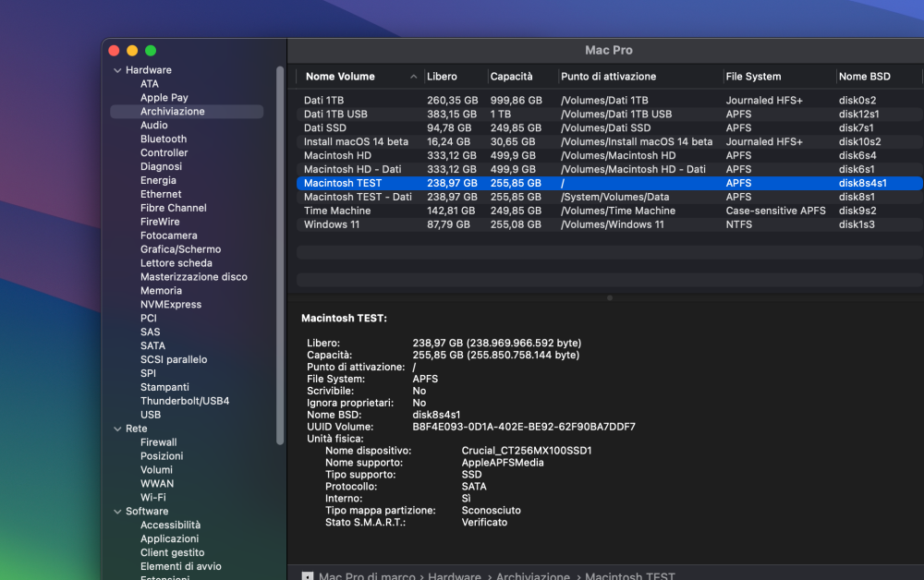The image size is (924, 580).
Task: Click the computer icon in path bar
Action: [308, 576]
